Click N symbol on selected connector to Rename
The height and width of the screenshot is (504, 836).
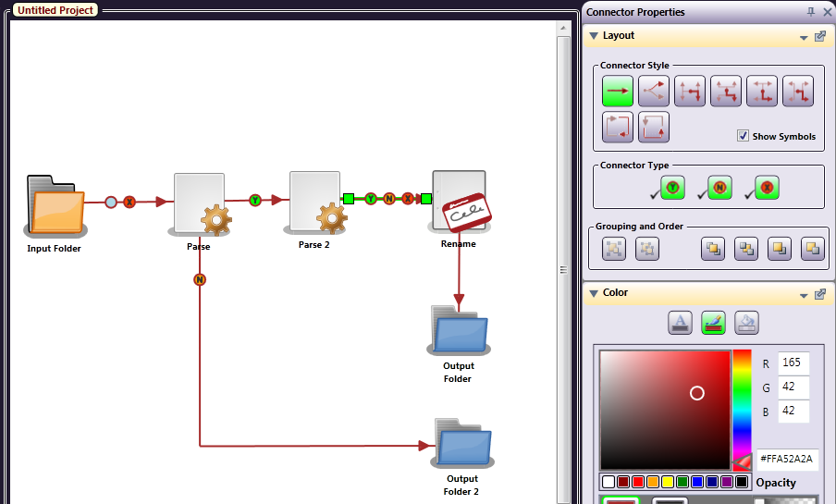389,199
